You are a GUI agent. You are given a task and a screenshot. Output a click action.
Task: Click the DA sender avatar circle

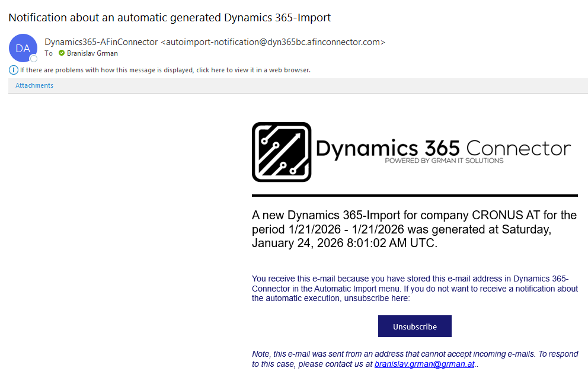click(x=23, y=48)
